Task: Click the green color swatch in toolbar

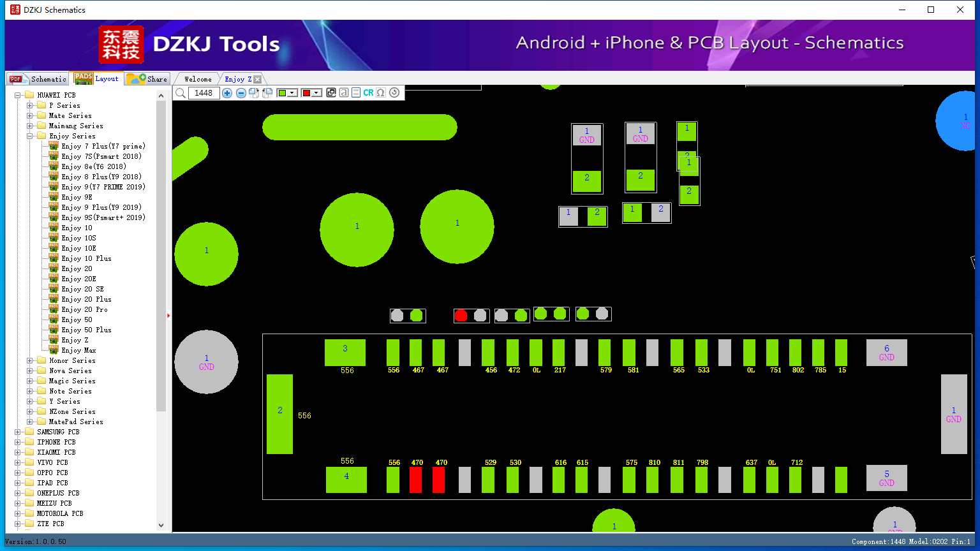Action: (x=282, y=93)
